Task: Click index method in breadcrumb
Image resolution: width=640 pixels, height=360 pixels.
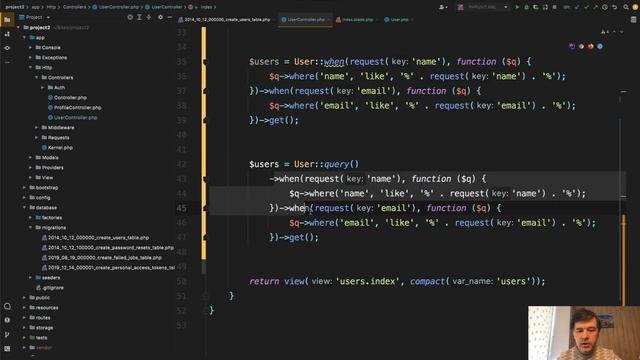Action: 206,7
